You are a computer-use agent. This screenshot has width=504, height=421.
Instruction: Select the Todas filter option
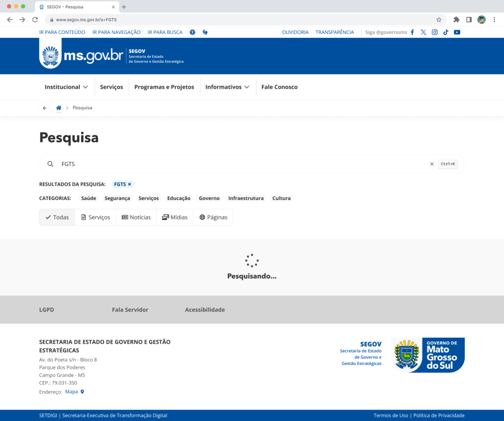point(57,217)
